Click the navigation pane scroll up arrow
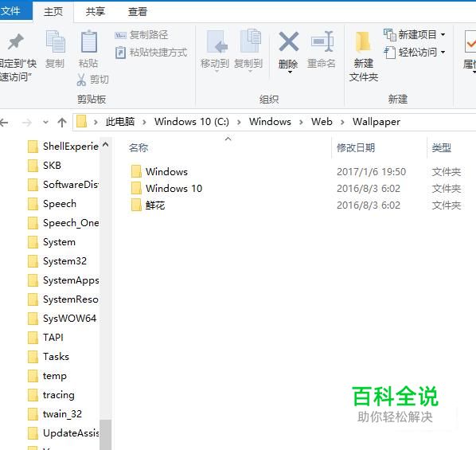 click(105, 144)
